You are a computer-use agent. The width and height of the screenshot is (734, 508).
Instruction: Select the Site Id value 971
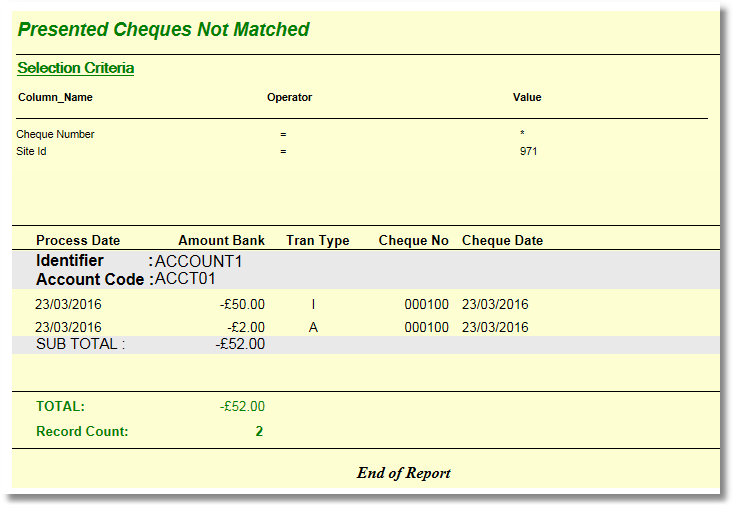tap(528, 152)
